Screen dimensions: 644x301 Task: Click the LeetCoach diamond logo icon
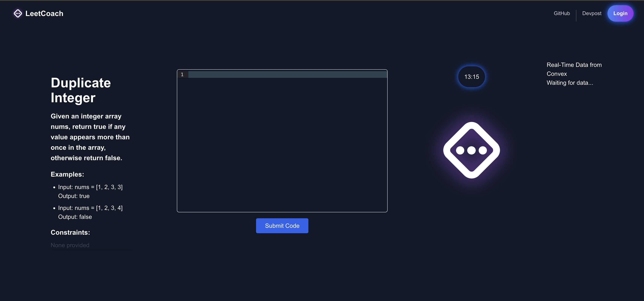(x=18, y=13)
